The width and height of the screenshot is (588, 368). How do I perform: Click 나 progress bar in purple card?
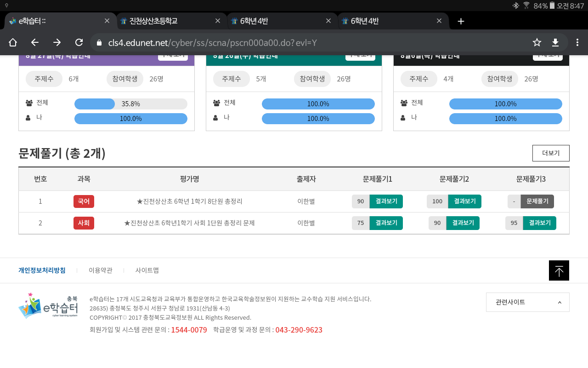click(131, 119)
